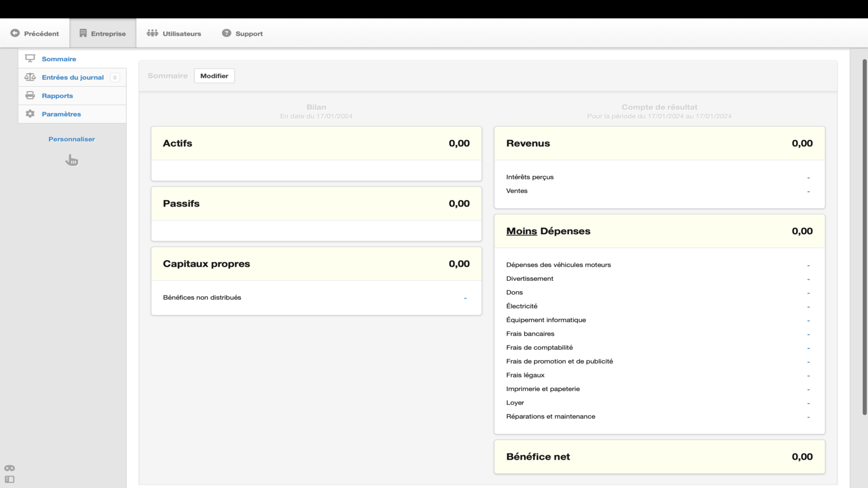
Task: Open the Support tab
Action: point(242,34)
